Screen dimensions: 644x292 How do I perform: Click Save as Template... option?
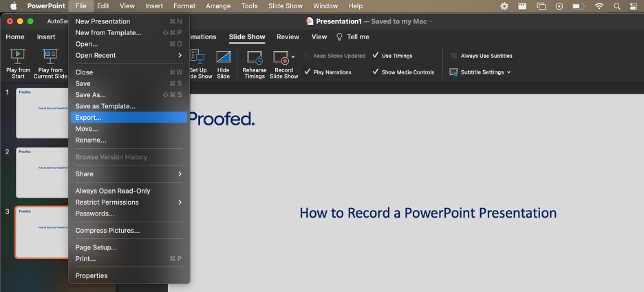click(105, 106)
